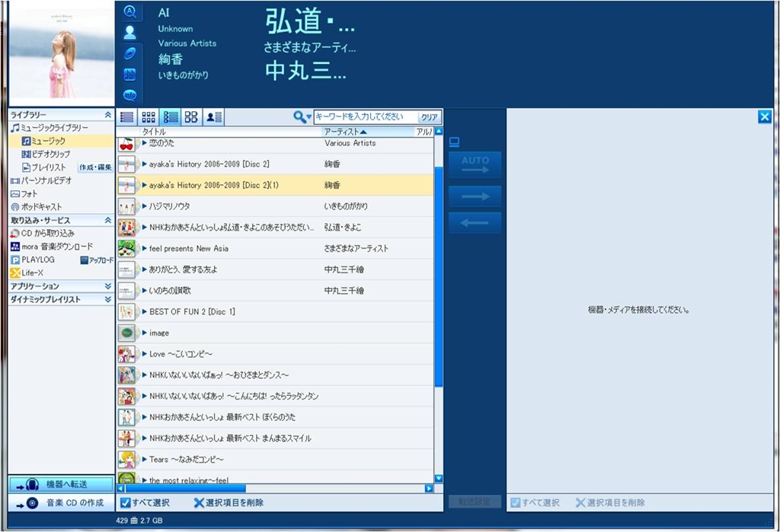780x532 pixels.
Task: Expand the ダイナミックプレイリスト section
Action: click(108, 299)
